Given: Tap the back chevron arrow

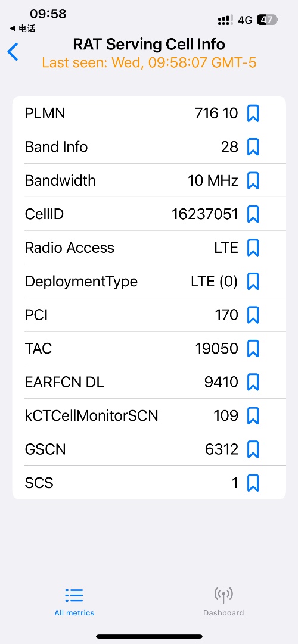Looking at the screenshot, I should pyautogui.click(x=13, y=52).
